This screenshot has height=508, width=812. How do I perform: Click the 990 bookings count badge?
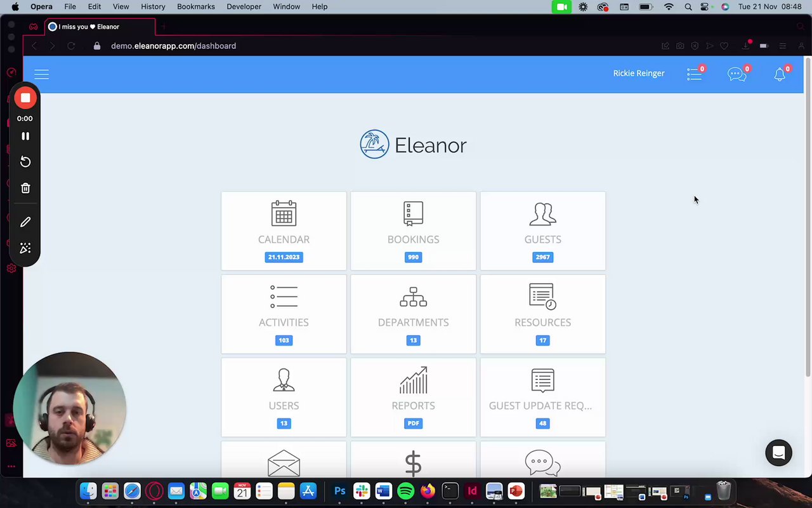click(x=413, y=257)
